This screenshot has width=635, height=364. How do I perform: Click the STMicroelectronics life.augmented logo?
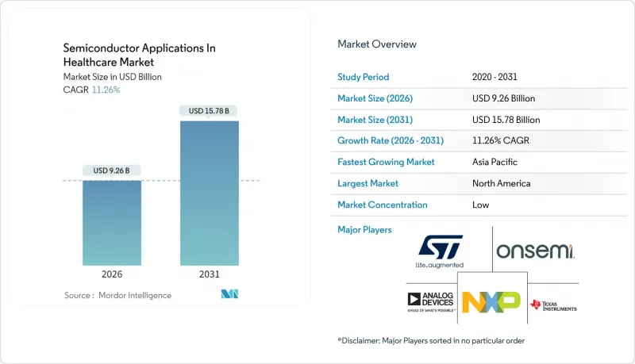click(438, 251)
